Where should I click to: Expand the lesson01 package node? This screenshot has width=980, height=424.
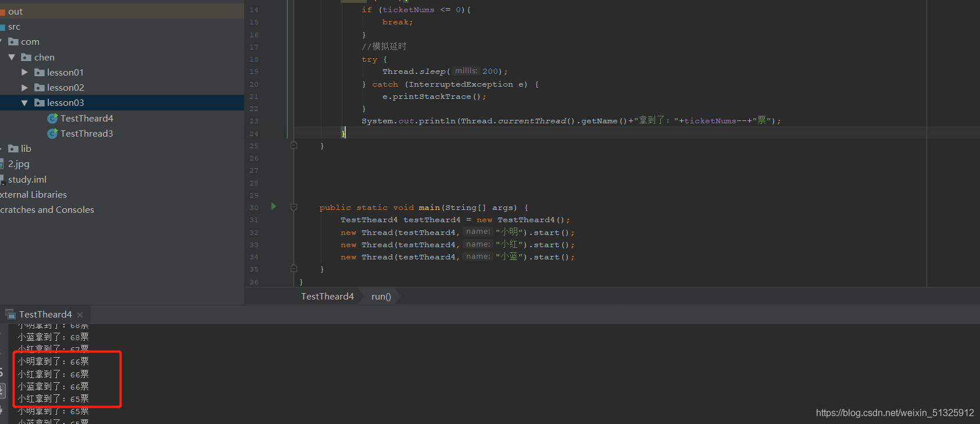tap(24, 72)
